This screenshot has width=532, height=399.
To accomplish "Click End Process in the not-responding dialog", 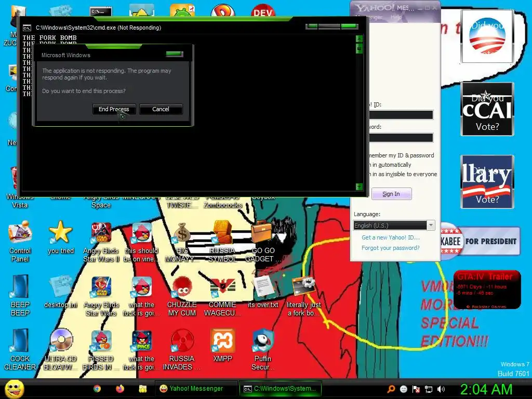I will (x=114, y=109).
